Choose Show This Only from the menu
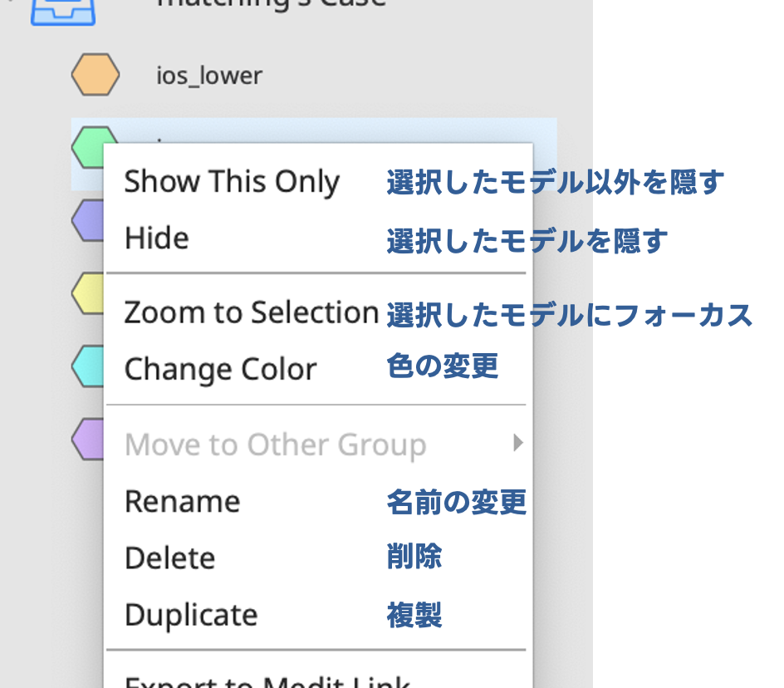This screenshot has width=784, height=688. [x=232, y=181]
